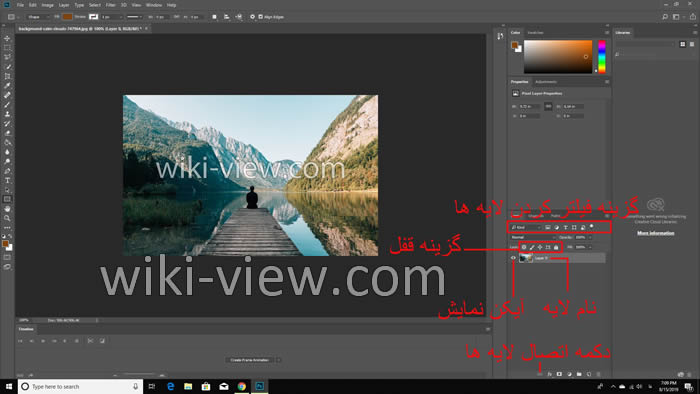
Task: Open path operations in options bar
Action: [x=214, y=17]
